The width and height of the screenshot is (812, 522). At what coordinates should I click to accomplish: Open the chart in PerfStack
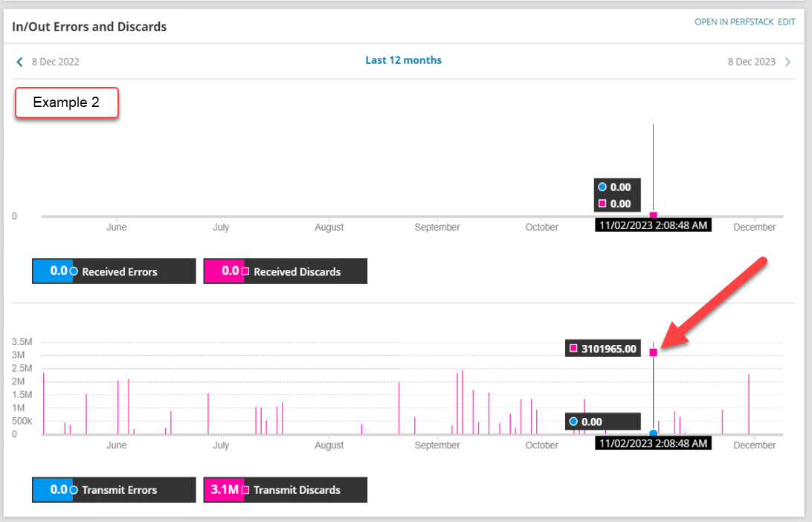click(734, 22)
